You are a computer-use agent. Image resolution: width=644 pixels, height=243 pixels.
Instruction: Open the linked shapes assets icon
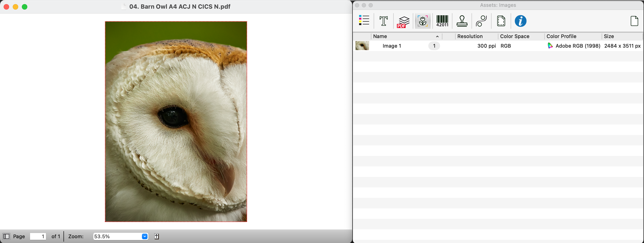pos(481,21)
